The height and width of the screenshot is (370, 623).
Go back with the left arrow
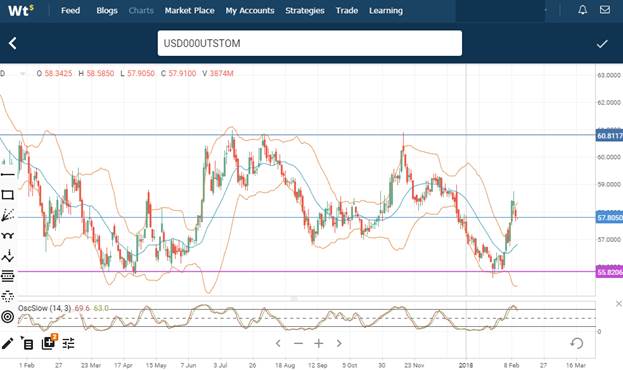coord(13,43)
